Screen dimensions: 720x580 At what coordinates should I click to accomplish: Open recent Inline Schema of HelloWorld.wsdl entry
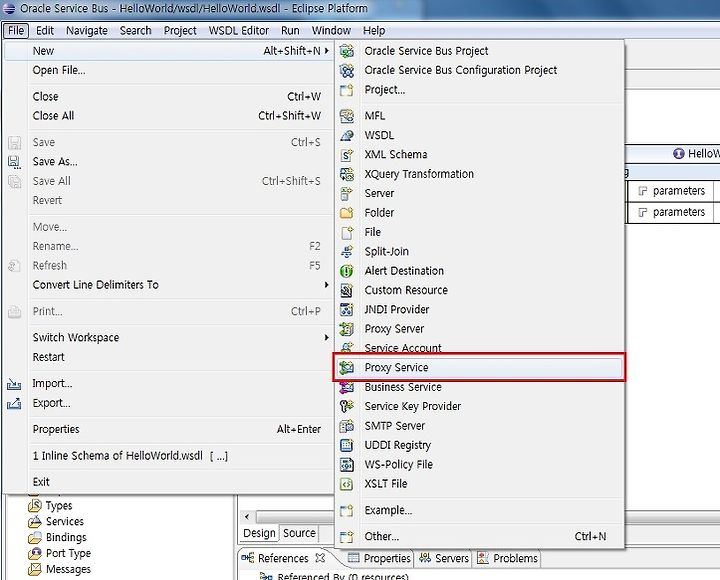click(x=168, y=456)
